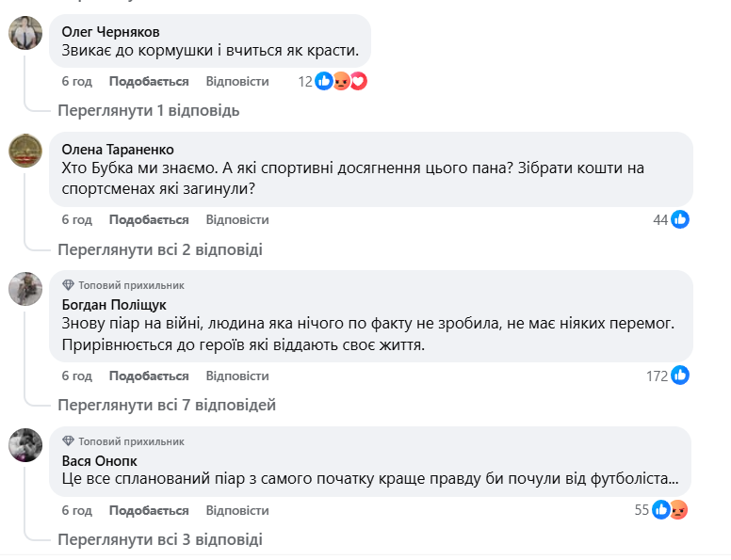Viewport: 731px width, 560px height.
Task: Like Олег Черняков's comment with Подобається
Action: pos(149,82)
